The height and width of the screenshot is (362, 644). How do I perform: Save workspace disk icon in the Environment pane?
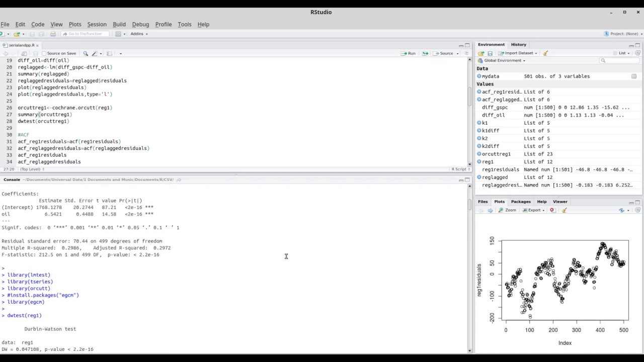click(490, 53)
